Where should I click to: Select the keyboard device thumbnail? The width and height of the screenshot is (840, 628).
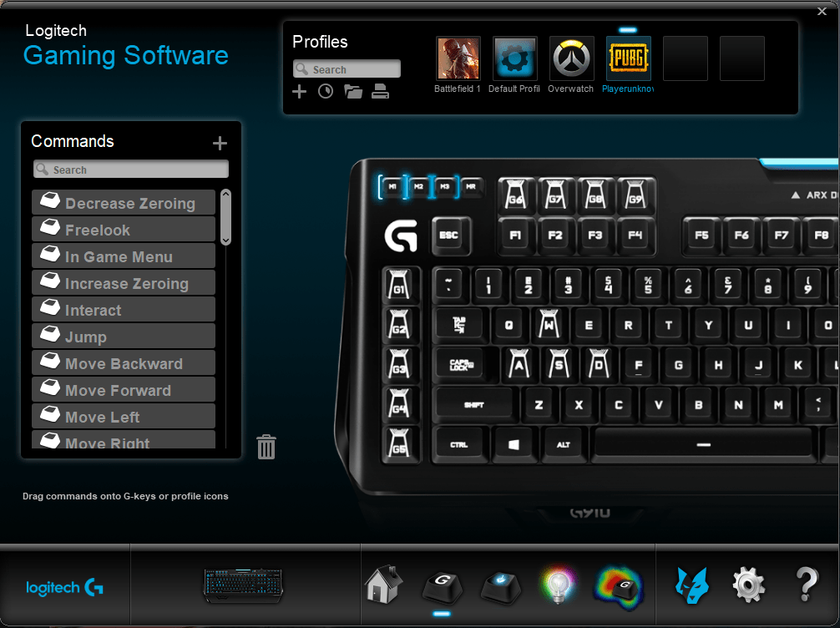click(243, 585)
